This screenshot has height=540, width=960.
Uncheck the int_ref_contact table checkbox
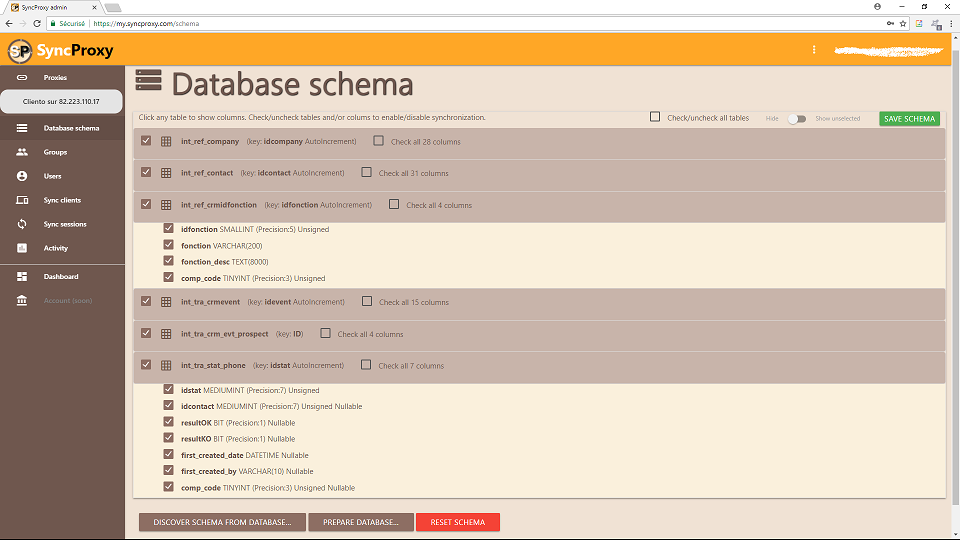[x=146, y=172]
